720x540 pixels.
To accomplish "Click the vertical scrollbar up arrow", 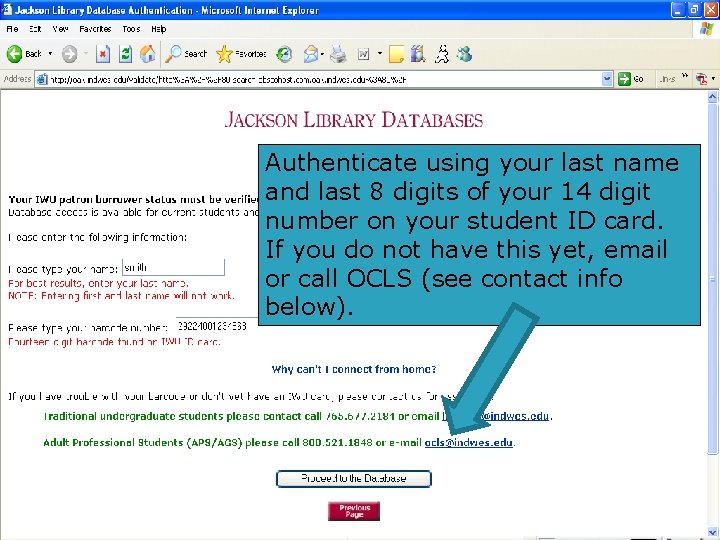I will (x=712, y=97).
